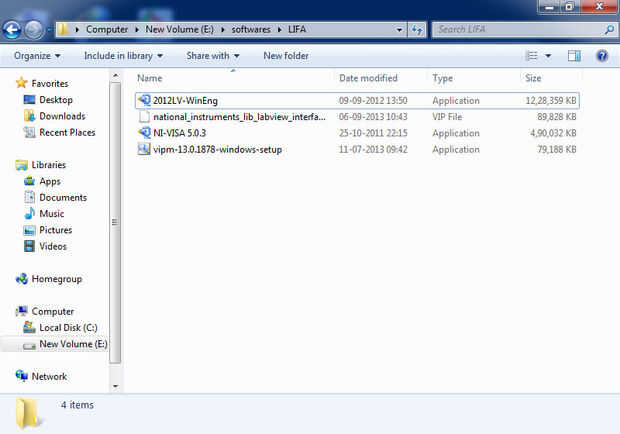Open the view options dropdown arrow
The image size is (620, 434).
point(548,56)
